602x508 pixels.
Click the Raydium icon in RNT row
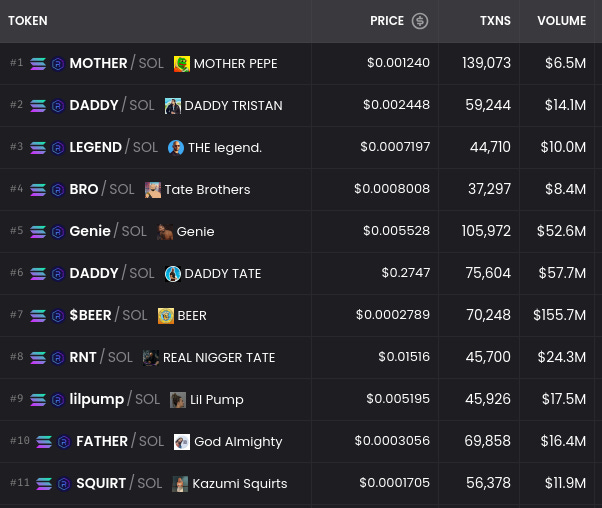pyautogui.click(x=58, y=357)
